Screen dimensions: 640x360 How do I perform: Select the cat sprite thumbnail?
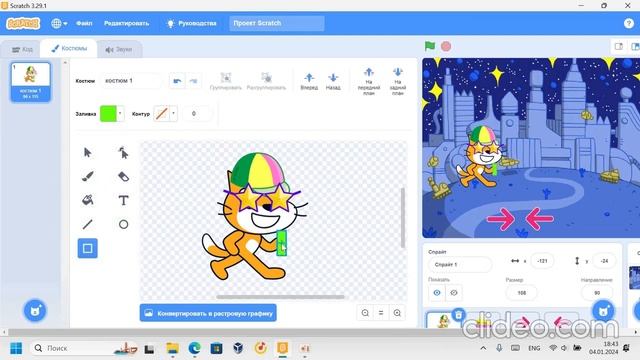tap(443, 320)
